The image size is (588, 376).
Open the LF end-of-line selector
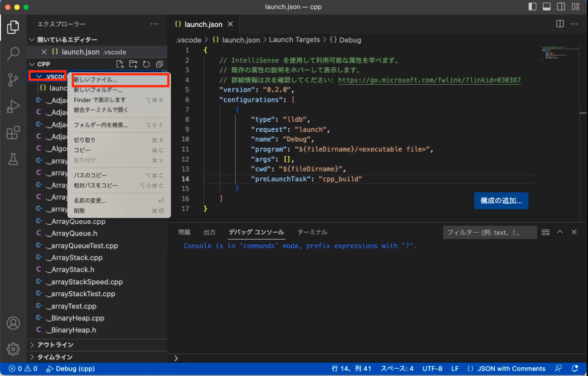tap(455, 369)
